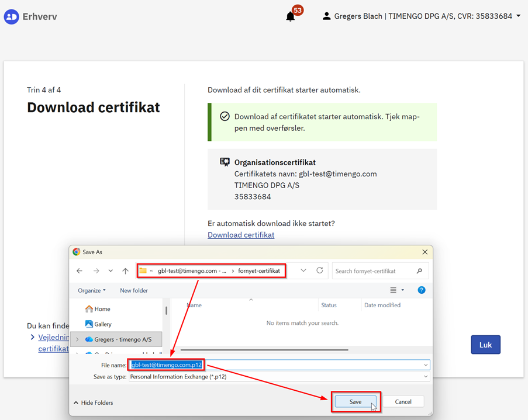Open the Save As help icon
This screenshot has width=528, height=420.
[x=421, y=290]
